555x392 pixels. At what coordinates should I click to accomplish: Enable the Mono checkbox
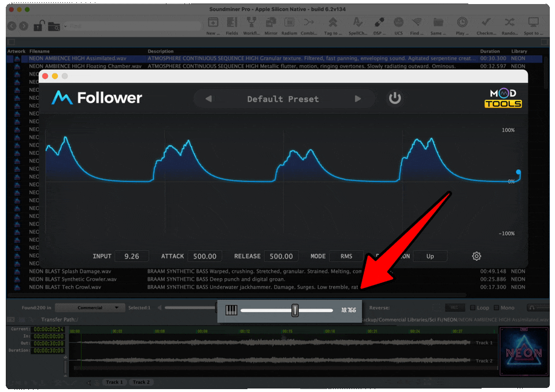click(496, 308)
